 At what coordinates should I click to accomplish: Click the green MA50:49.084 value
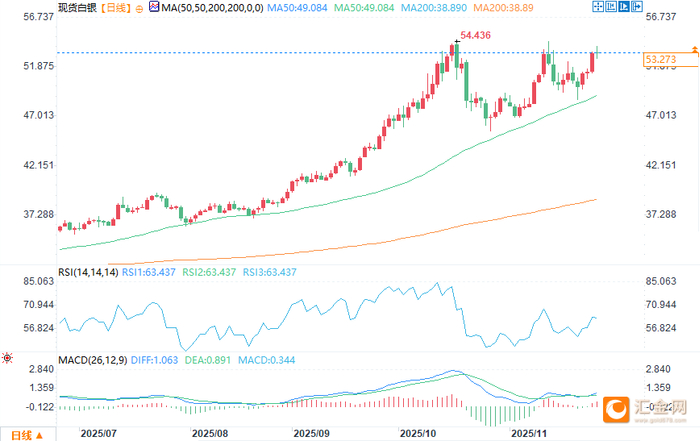tap(364, 8)
